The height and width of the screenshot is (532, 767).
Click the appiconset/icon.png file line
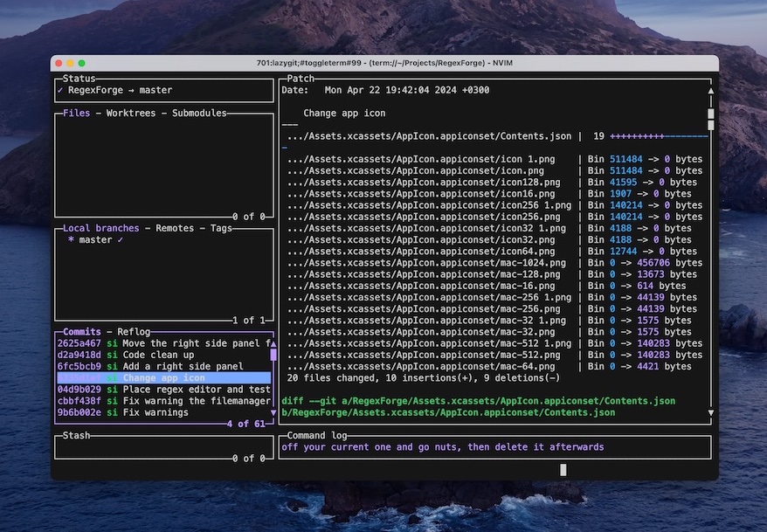(x=495, y=170)
